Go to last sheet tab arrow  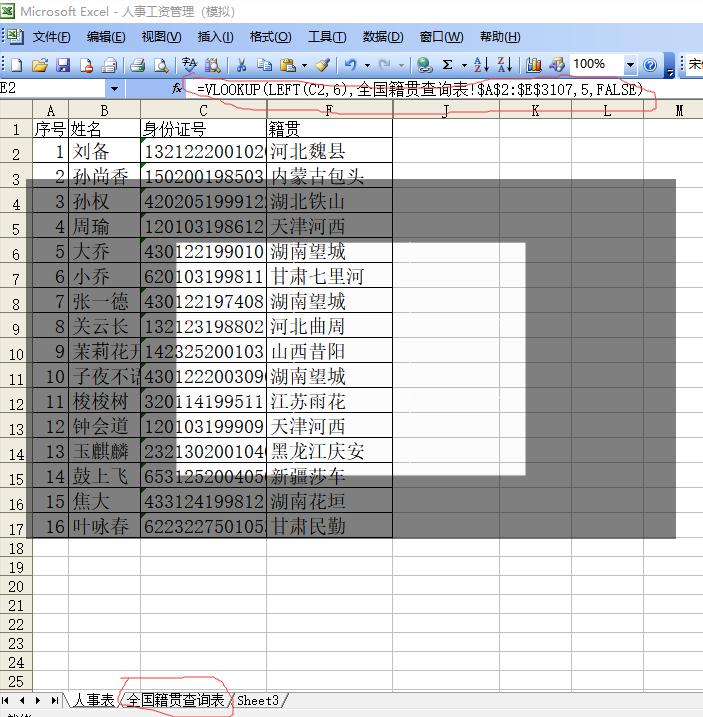click(x=54, y=700)
